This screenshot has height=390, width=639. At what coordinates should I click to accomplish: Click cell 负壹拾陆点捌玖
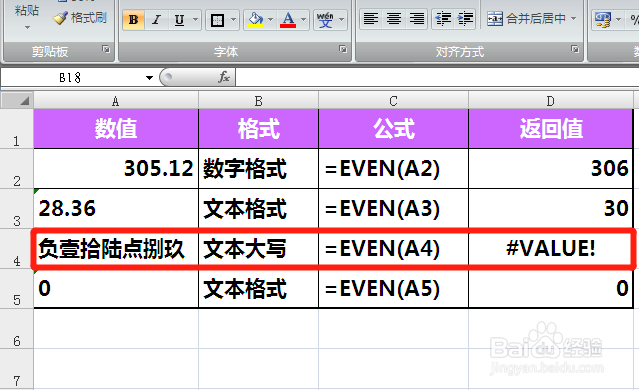pyautogui.click(x=116, y=249)
